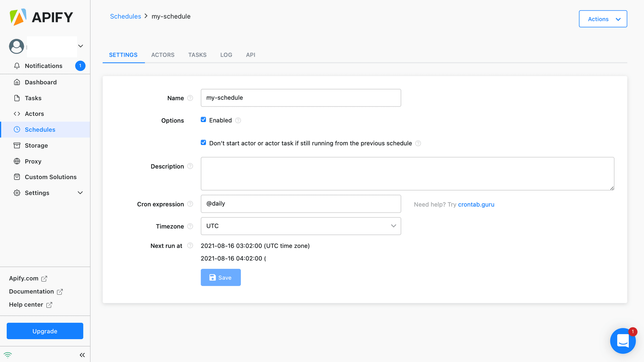The image size is (644, 362).
Task: Click the Upgrade button
Action: pos(45,331)
